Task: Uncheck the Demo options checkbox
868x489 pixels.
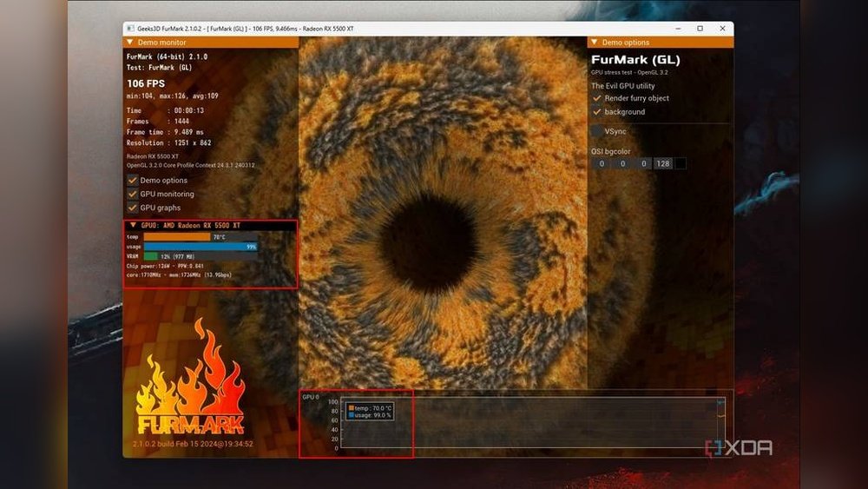Action: (133, 181)
